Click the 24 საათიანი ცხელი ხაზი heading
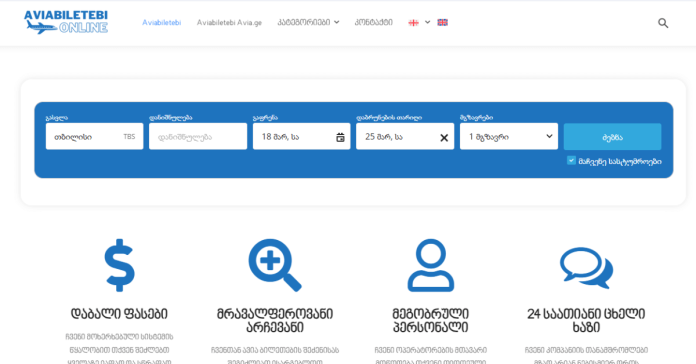This screenshot has width=696, height=364. click(x=586, y=320)
